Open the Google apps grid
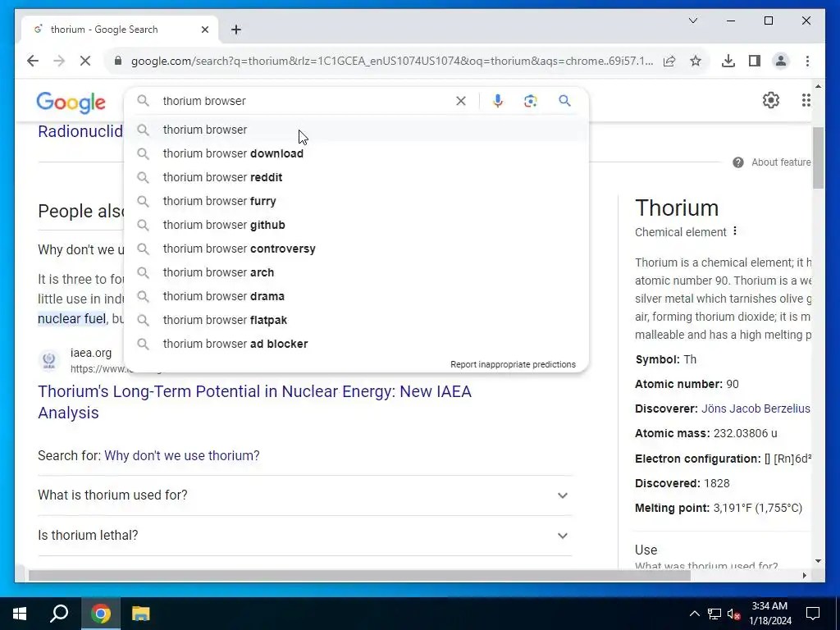Image resolution: width=840 pixels, height=630 pixels. pyautogui.click(x=806, y=100)
